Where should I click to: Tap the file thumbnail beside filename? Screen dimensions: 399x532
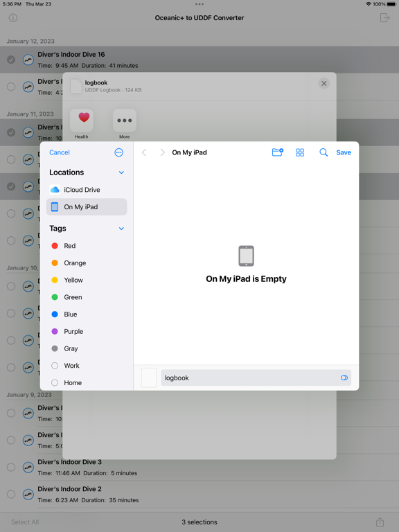pos(149,378)
